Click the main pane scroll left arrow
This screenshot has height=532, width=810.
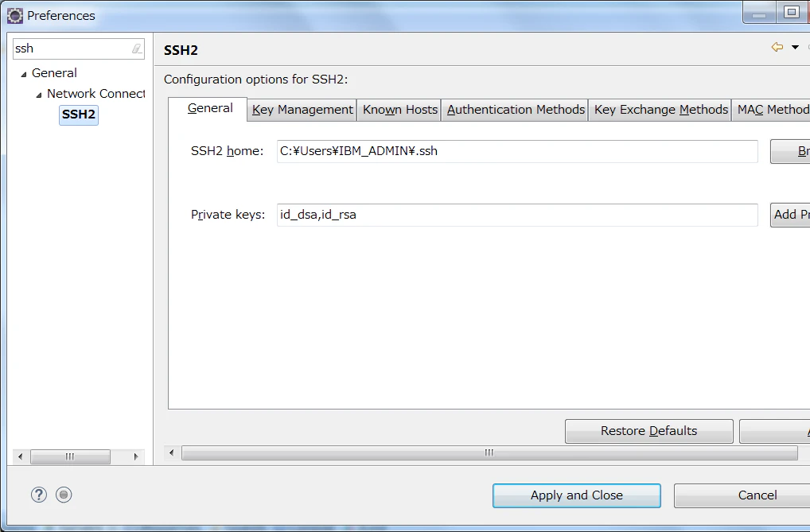click(172, 453)
